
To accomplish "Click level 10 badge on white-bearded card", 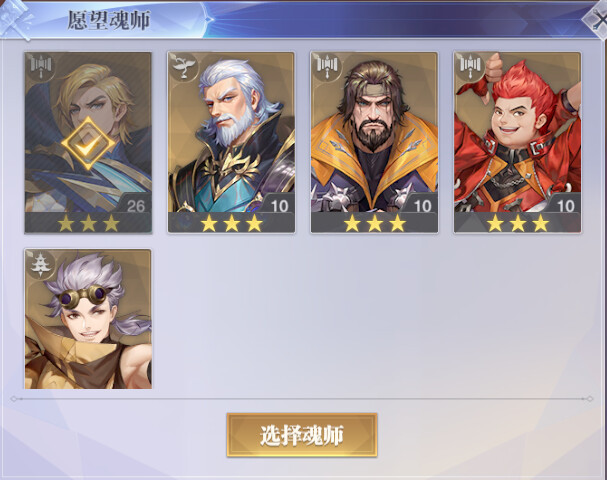I will click(278, 204).
